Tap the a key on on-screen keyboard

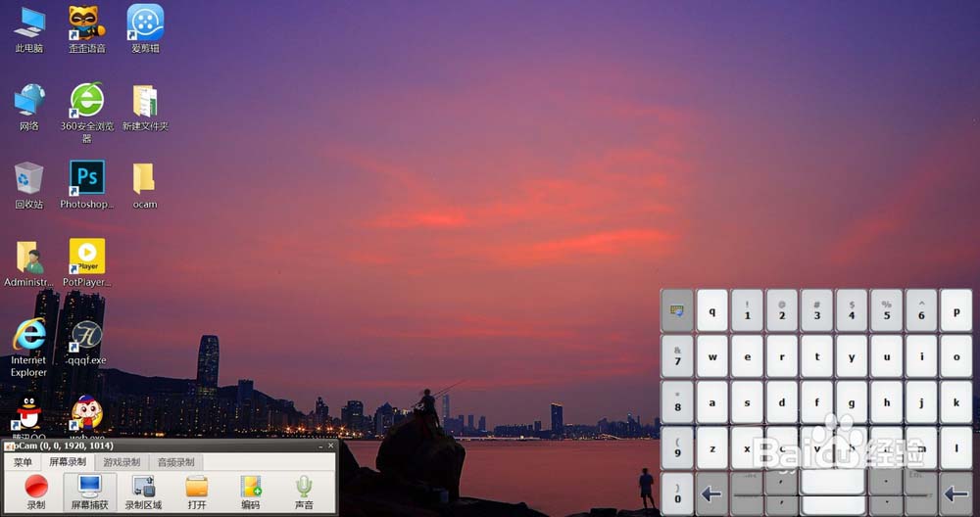pyautogui.click(x=711, y=402)
